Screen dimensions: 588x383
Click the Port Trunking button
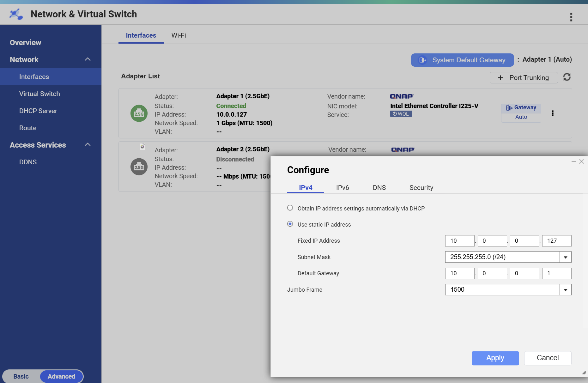tap(524, 78)
